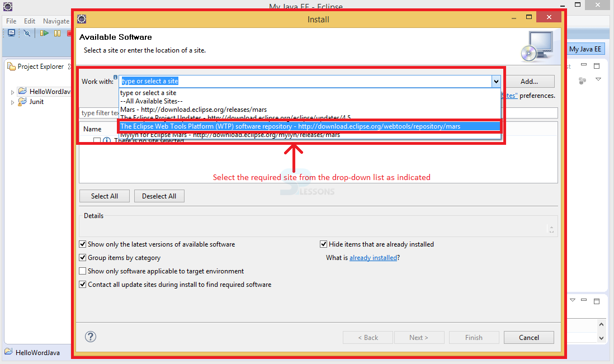
Task: Minimize the upper right Eclipse view panel
Action: 584,65
